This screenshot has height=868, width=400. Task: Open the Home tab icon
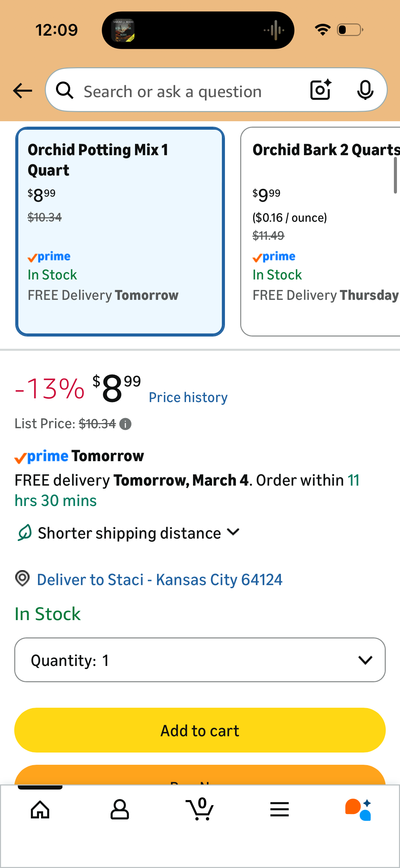40,810
